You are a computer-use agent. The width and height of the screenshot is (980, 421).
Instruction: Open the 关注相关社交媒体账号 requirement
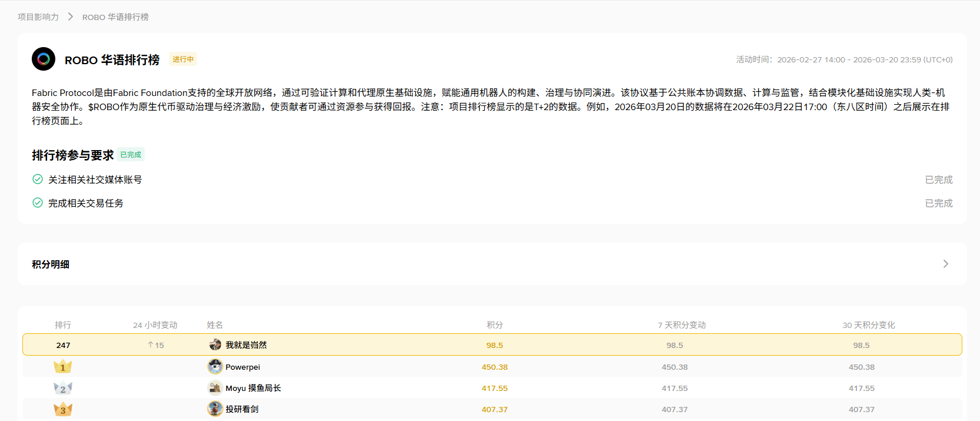(x=95, y=180)
